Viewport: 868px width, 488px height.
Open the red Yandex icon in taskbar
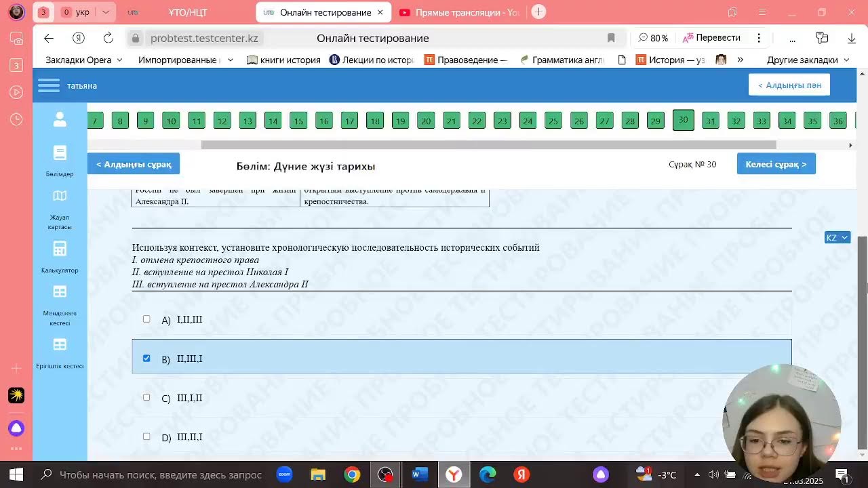coord(521,474)
